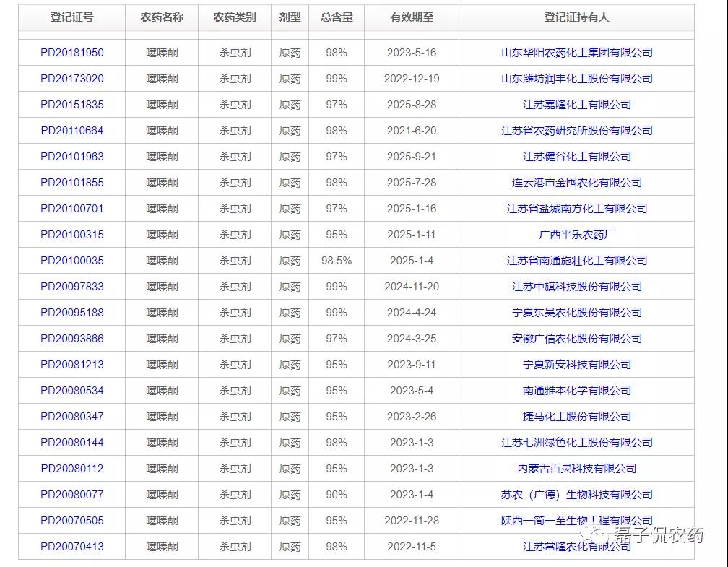Open registration PD20100315 link
Screen dimensions: 728x567
(x=72, y=235)
